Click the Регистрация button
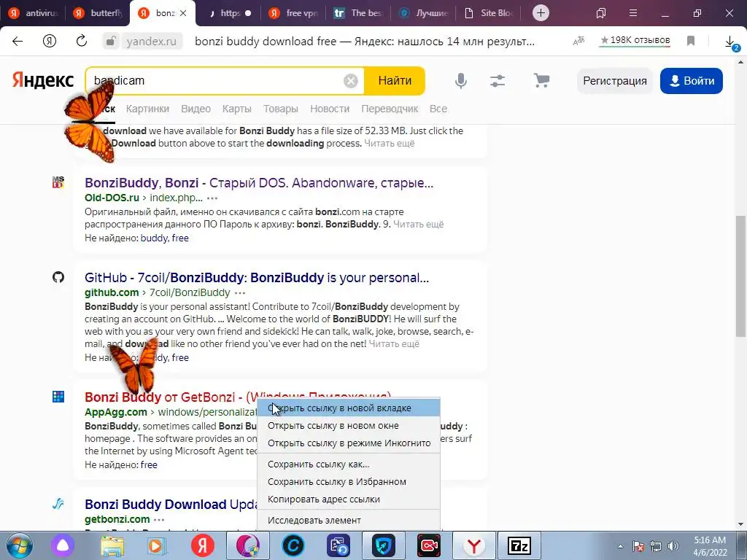The height and width of the screenshot is (560, 747). tap(614, 81)
